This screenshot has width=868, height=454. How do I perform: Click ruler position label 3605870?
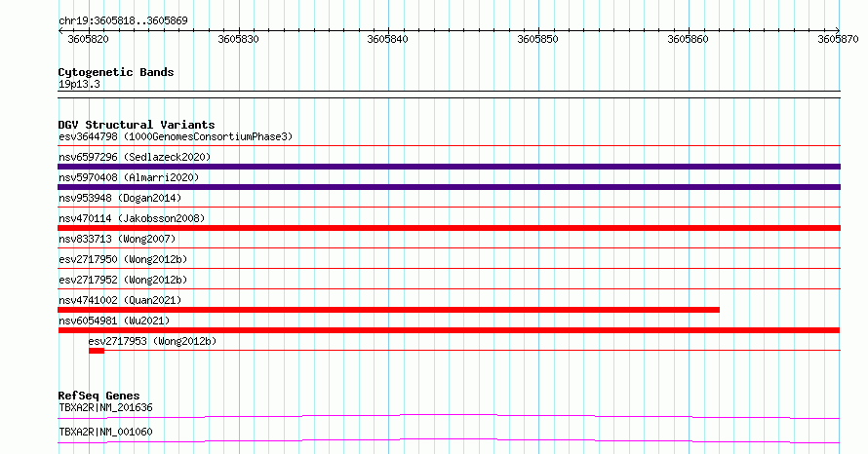tap(838, 39)
